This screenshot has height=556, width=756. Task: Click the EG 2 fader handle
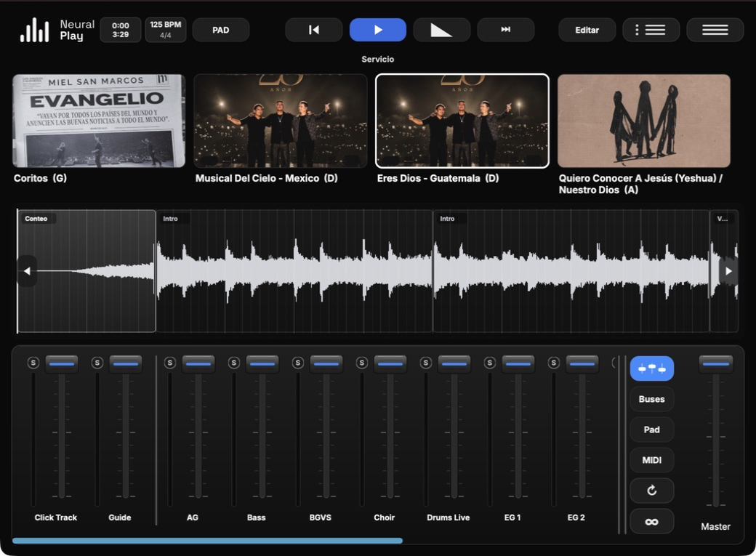coord(582,364)
